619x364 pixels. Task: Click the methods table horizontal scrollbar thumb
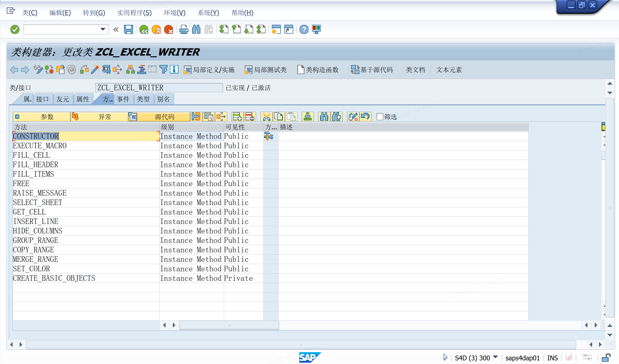[x=229, y=325]
